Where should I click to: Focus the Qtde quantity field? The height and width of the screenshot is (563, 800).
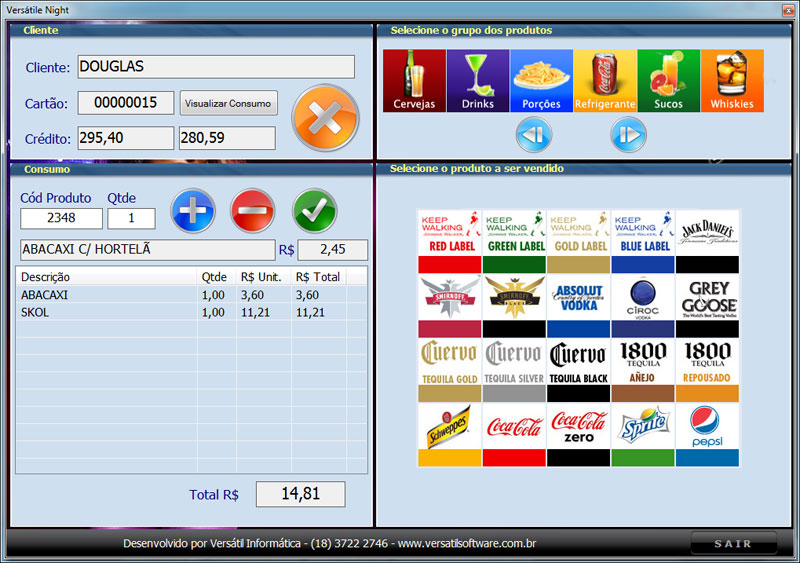click(x=131, y=218)
